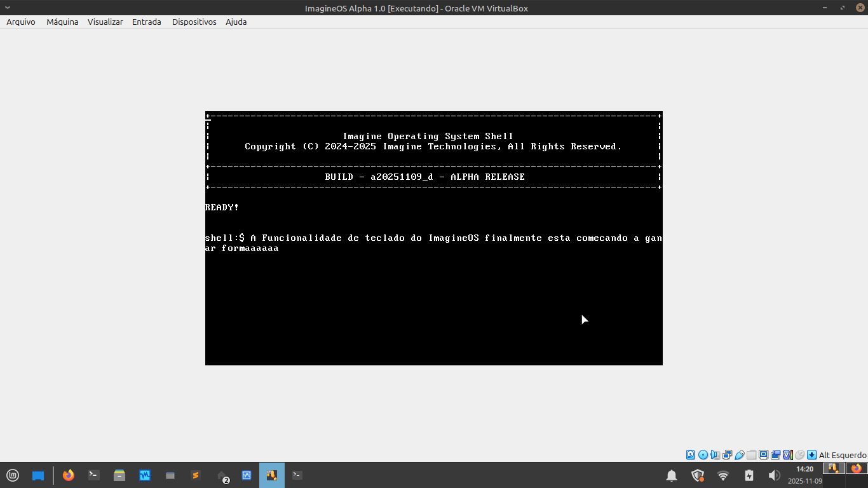868x488 pixels.
Task: Expand the Visualizar menu
Action: (x=105, y=22)
